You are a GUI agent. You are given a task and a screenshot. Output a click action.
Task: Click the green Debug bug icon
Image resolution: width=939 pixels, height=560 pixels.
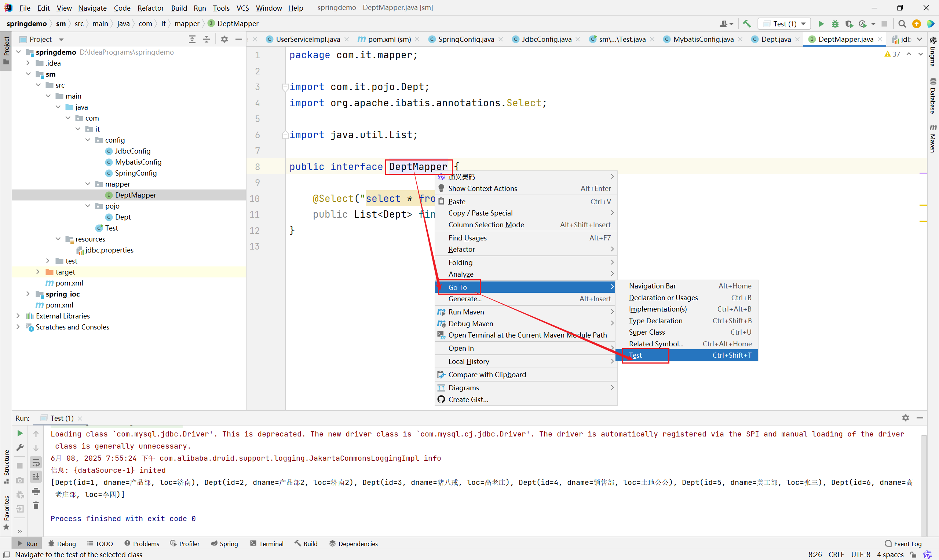835,24
